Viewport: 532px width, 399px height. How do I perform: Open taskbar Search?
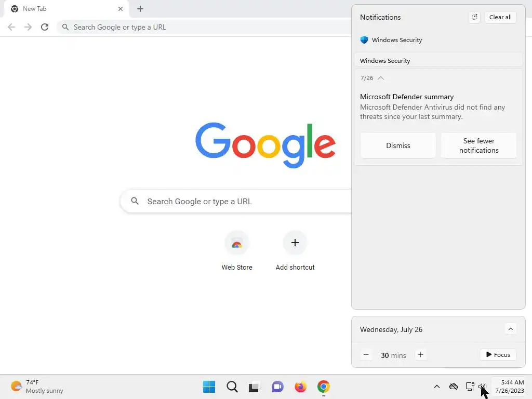pyautogui.click(x=232, y=387)
